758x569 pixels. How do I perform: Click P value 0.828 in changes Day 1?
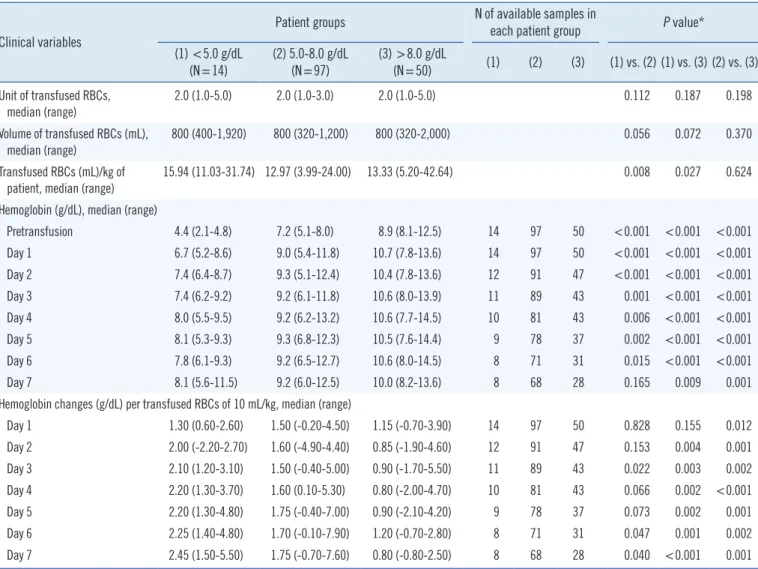(x=637, y=426)
